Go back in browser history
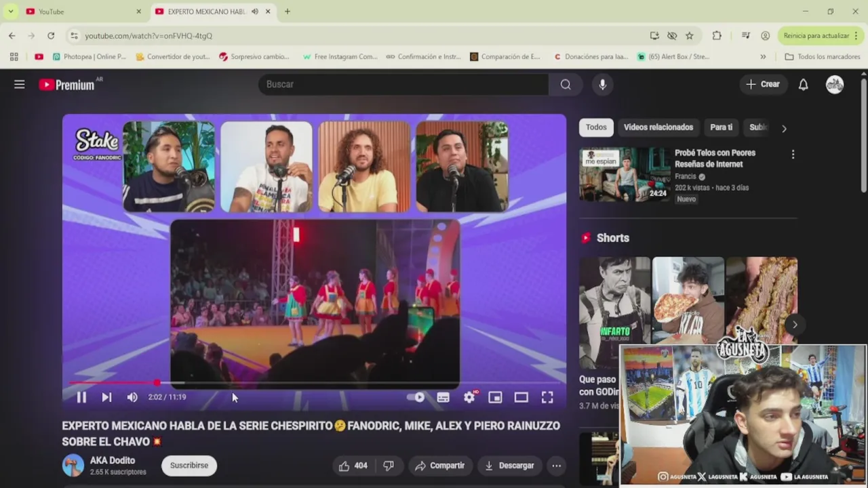The image size is (868, 488). (x=12, y=35)
